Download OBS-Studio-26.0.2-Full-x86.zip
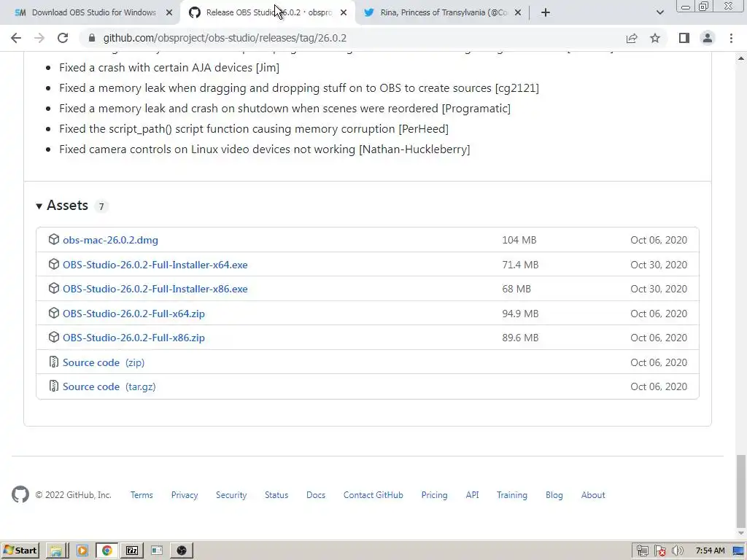Viewport: 747px width, 560px height. (133, 338)
